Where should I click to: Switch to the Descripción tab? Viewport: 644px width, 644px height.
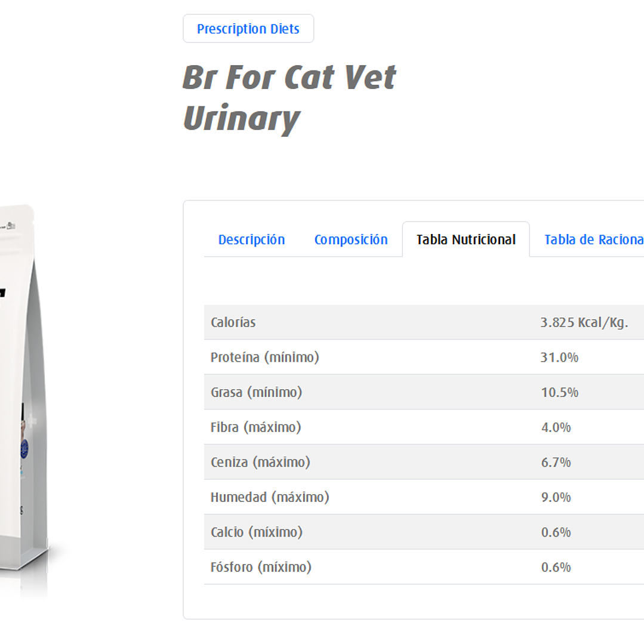pyautogui.click(x=251, y=239)
